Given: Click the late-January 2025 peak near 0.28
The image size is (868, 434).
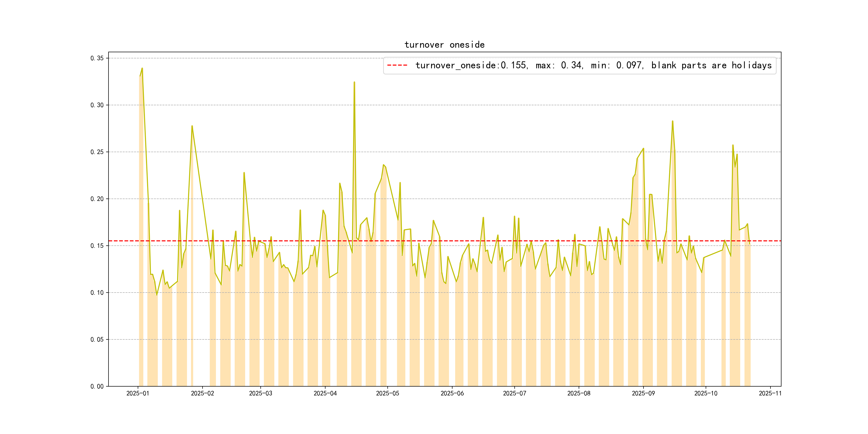Looking at the screenshot, I should click(192, 126).
